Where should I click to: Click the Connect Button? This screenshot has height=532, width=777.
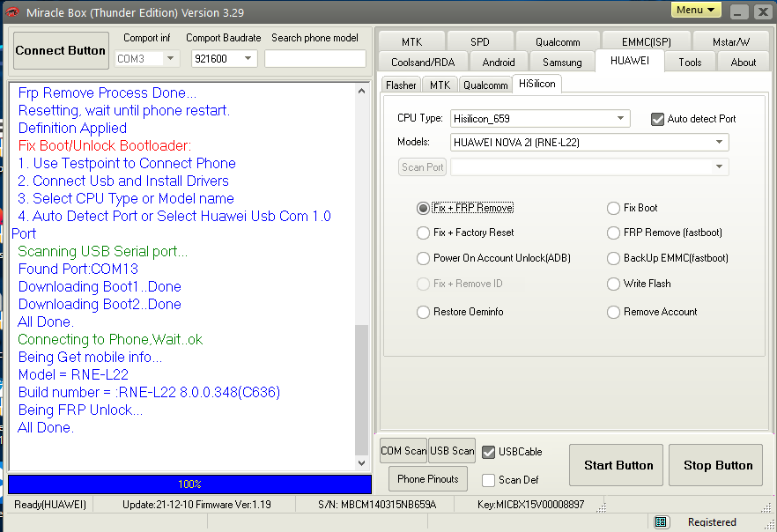[x=61, y=50]
